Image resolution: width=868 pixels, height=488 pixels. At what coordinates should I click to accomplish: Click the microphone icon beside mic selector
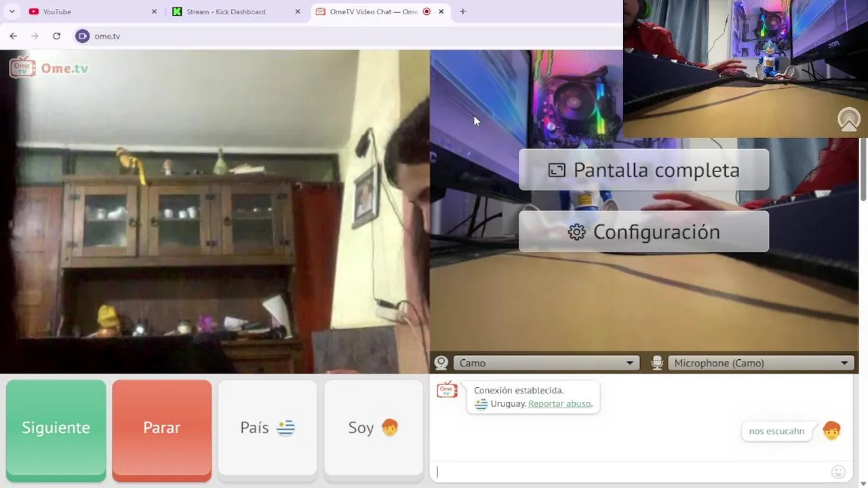tap(656, 363)
